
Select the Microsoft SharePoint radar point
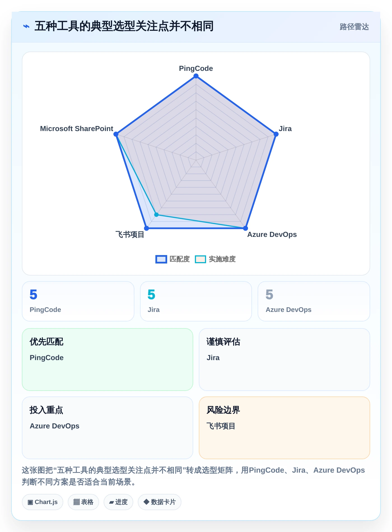116,134
